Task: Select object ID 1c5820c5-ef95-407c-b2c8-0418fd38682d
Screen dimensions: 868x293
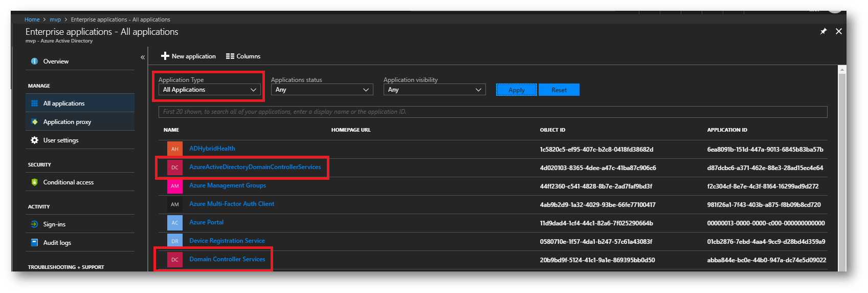Action: coord(596,150)
